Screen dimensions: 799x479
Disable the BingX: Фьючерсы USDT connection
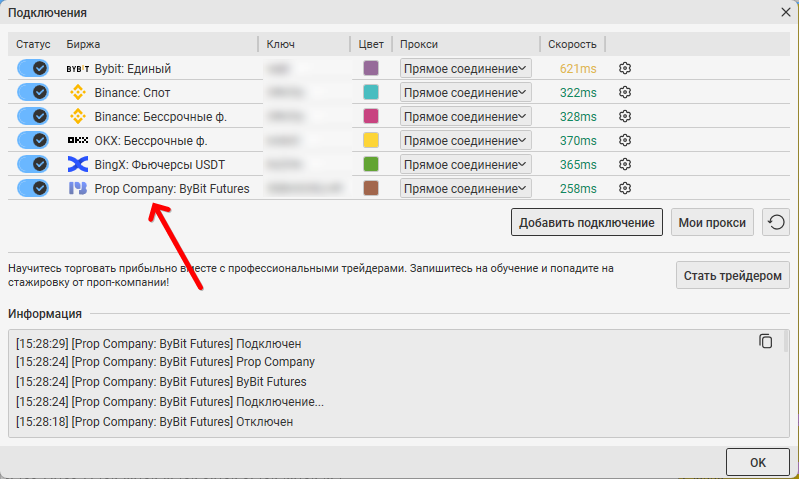pyautogui.click(x=33, y=164)
